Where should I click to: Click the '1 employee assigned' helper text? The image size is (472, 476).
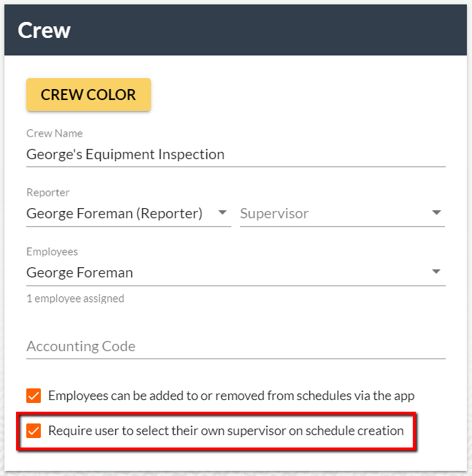point(75,299)
